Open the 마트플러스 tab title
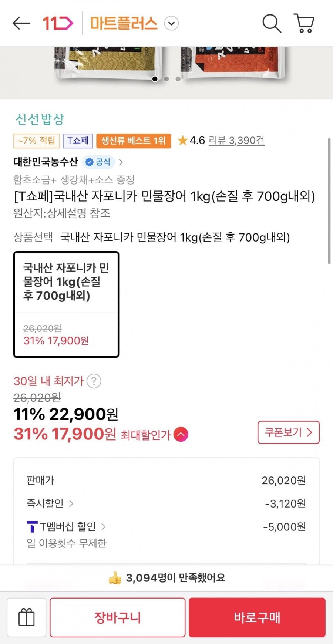 [124, 23]
